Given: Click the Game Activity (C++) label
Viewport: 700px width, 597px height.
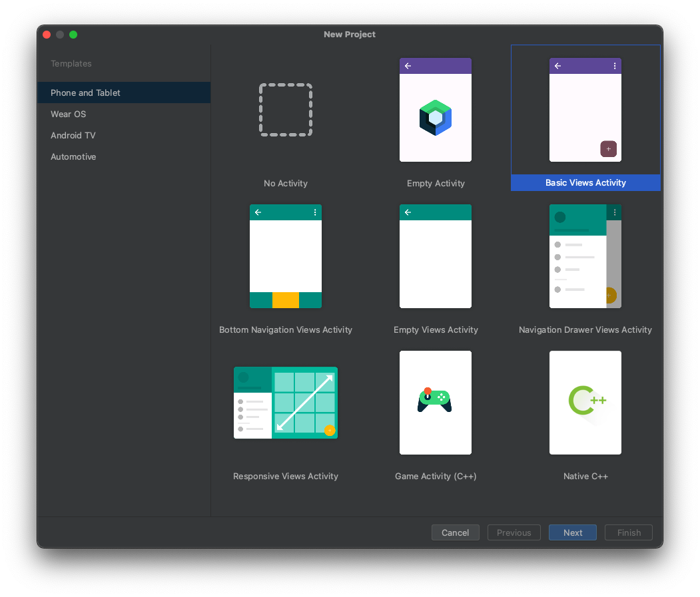Looking at the screenshot, I should pos(436,476).
